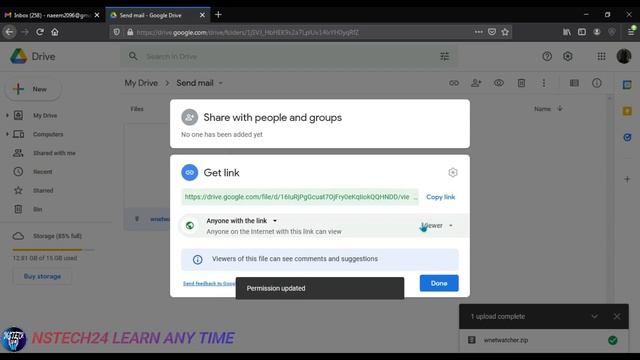The width and height of the screenshot is (640, 360).
Task: Open the Google account avatar
Action: pyautogui.click(x=624, y=56)
